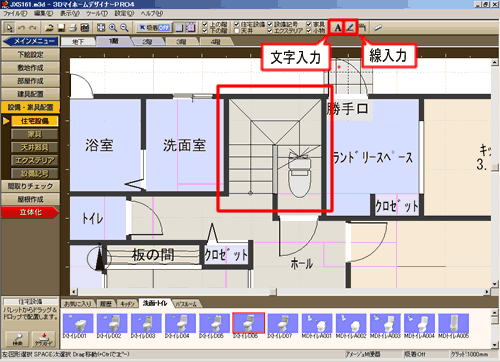Viewport: 500px width, 362px height.
Task: Zoom in with the magnifier plus icon
Action: [x=113, y=28]
